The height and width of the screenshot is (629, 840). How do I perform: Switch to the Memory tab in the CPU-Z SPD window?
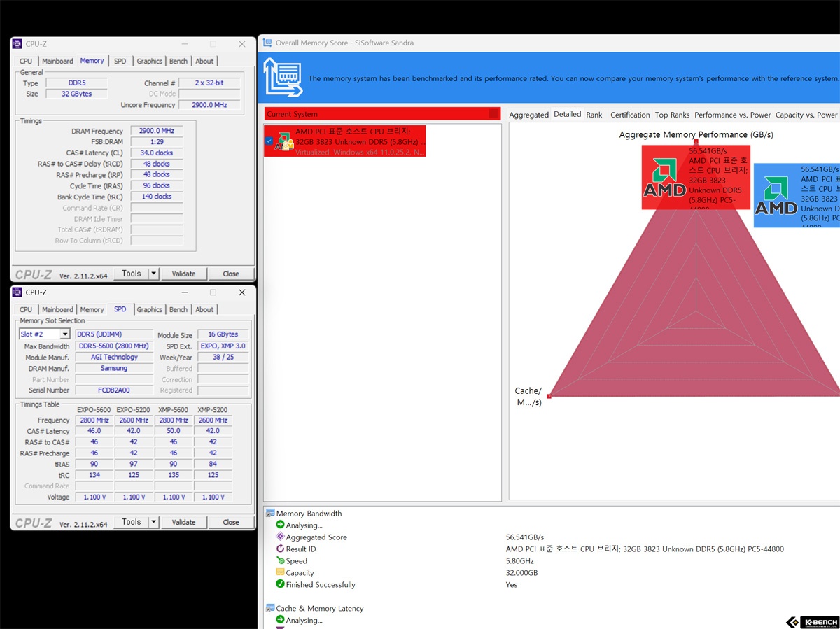[x=92, y=309]
